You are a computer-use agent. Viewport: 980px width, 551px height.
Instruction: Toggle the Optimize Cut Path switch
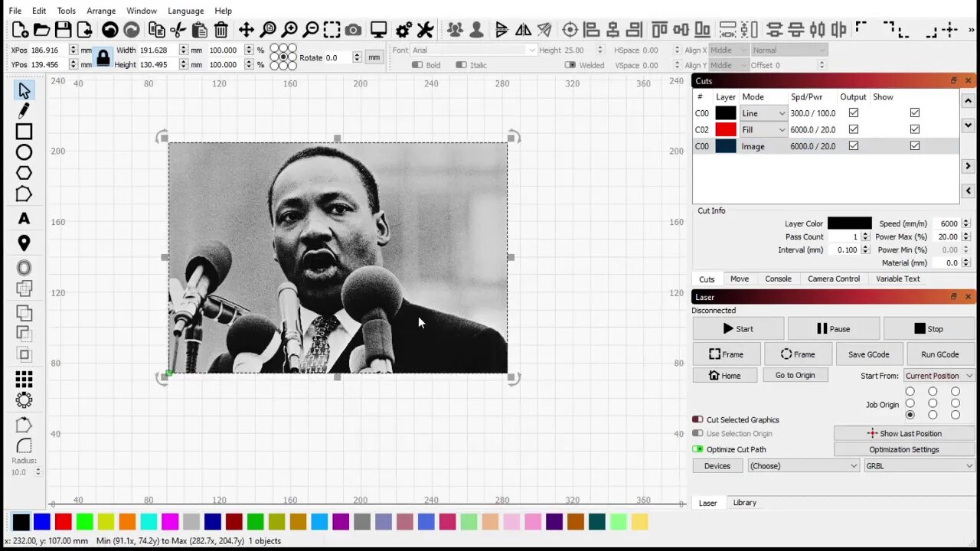pyautogui.click(x=697, y=449)
